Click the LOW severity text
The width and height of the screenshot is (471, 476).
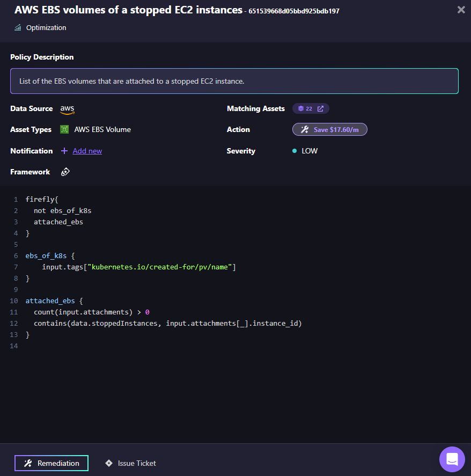tap(310, 151)
